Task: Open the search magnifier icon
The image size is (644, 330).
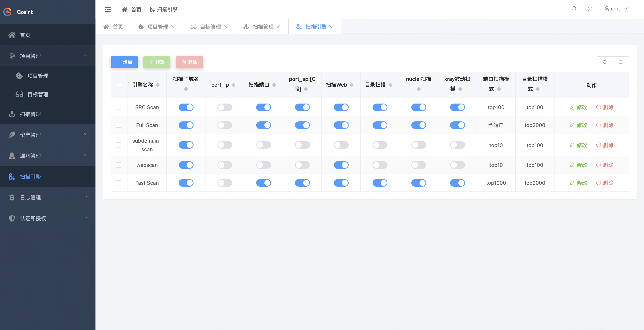Action: pyautogui.click(x=574, y=9)
